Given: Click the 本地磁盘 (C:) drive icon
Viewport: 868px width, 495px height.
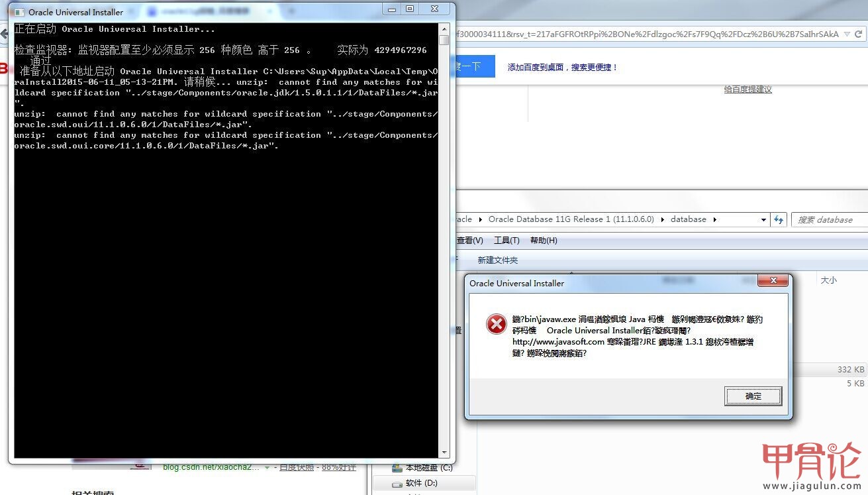Looking at the screenshot, I should click(397, 468).
